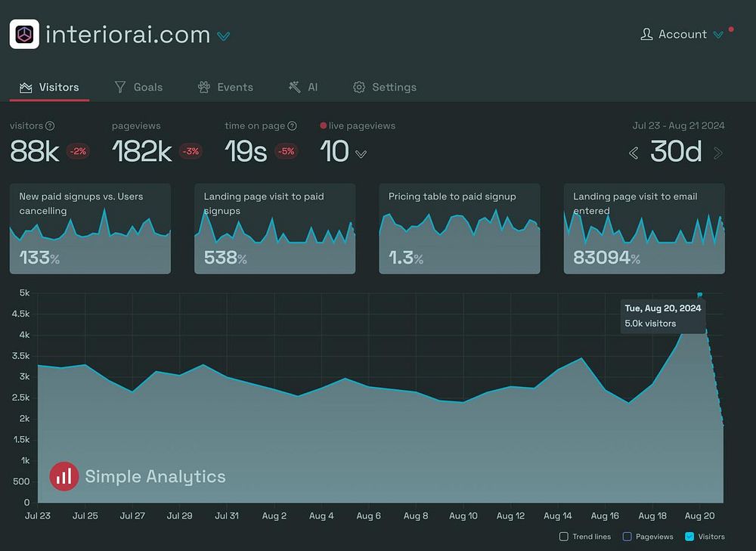The width and height of the screenshot is (756, 551).
Task: Expand the live pageviews chevron next to 10
Action: 361,154
